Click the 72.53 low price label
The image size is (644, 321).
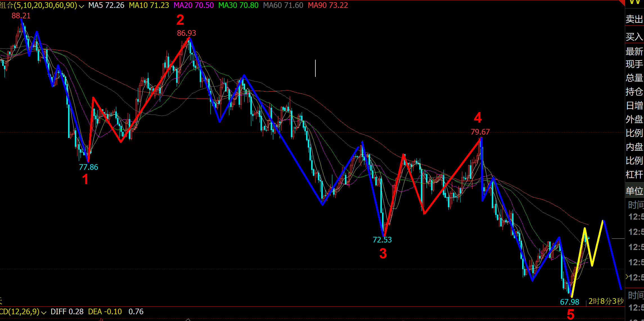coord(382,240)
